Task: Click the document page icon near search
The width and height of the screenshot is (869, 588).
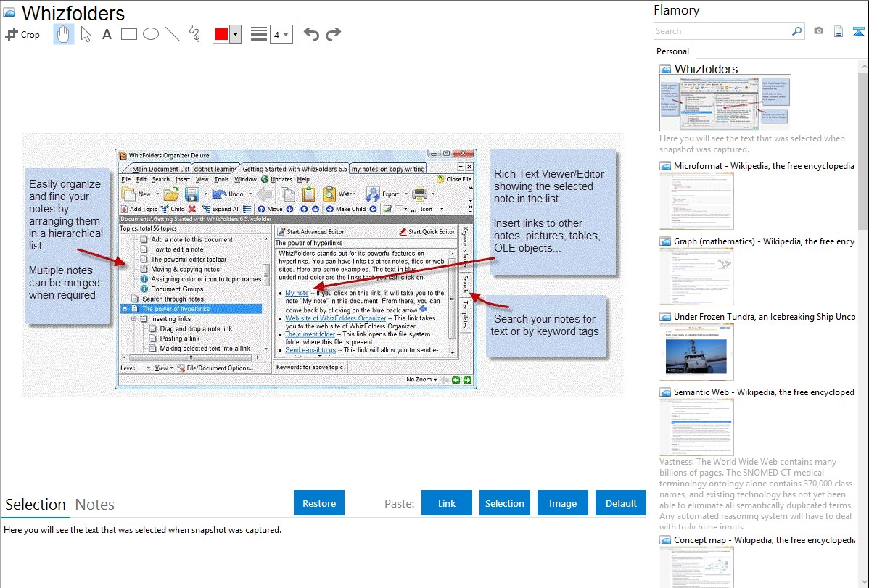Action: [x=839, y=31]
